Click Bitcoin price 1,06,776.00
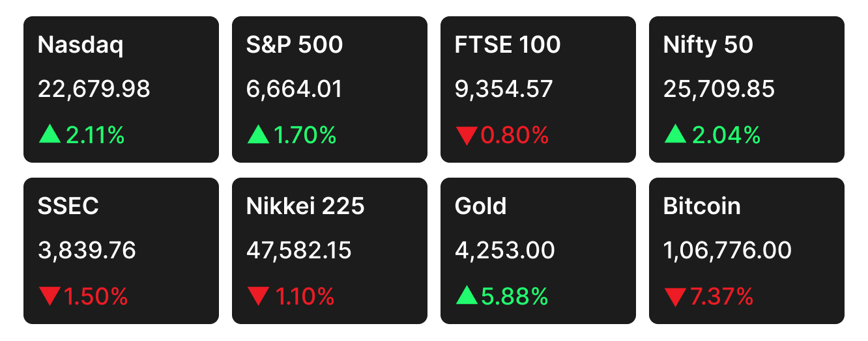The width and height of the screenshot is (868, 341). click(728, 251)
